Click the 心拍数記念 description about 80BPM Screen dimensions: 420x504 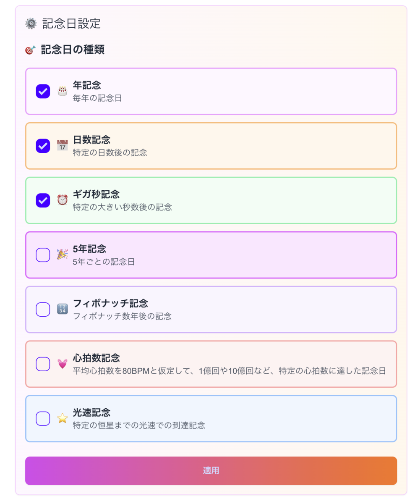pyautogui.click(x=229, y=371)
